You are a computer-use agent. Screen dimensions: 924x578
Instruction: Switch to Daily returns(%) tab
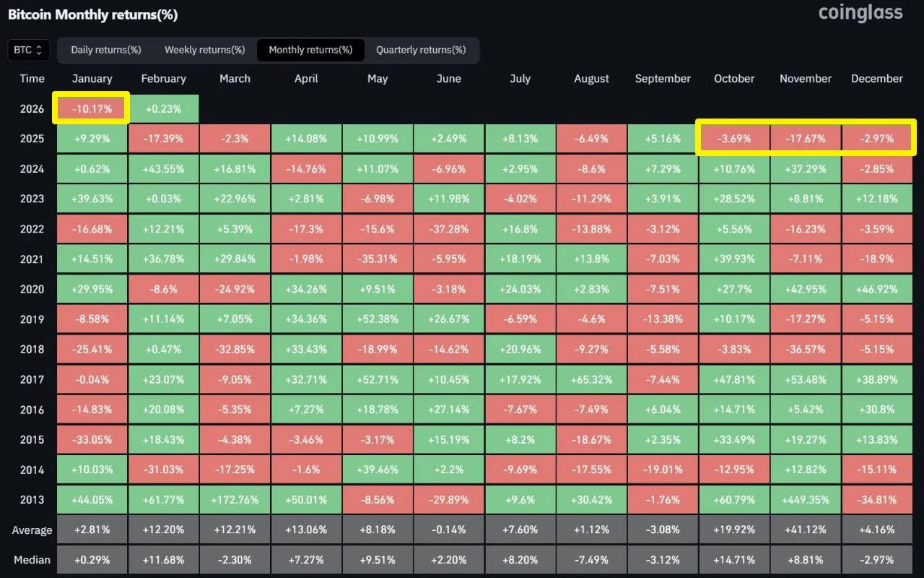(105, 50)
